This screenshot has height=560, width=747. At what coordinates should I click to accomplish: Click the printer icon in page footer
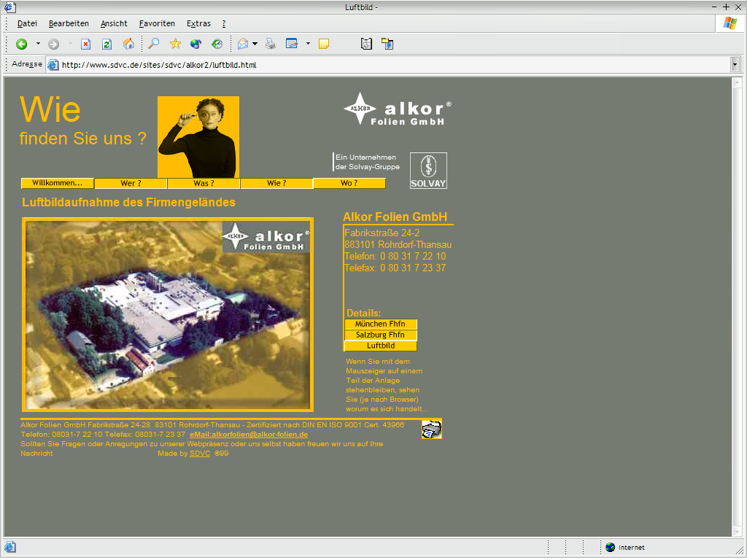coord(432,429)
